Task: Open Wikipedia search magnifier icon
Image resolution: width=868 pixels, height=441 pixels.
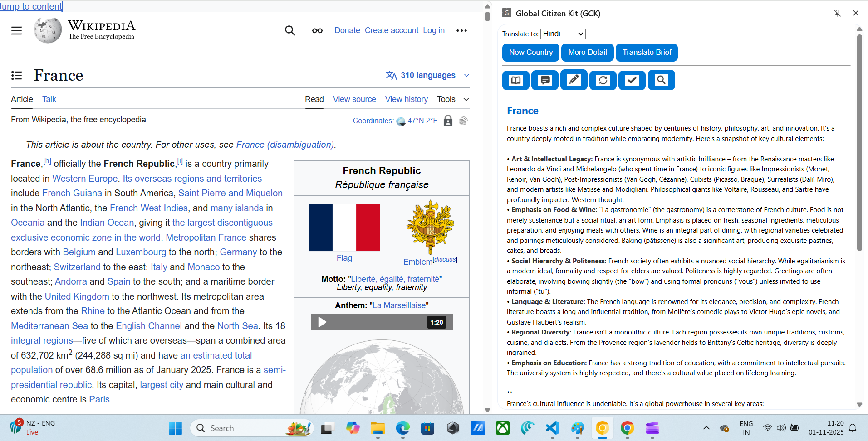Action: pos(290,30)
